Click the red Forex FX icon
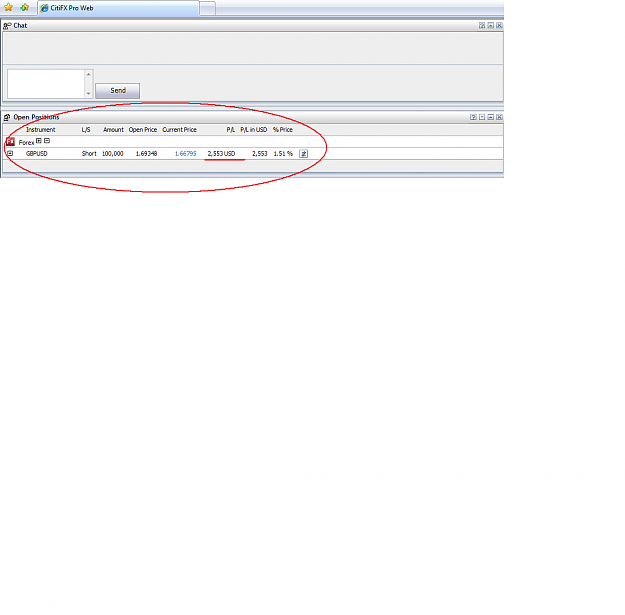Viewport: 625px width, 615px height. [x=10, y=141]
